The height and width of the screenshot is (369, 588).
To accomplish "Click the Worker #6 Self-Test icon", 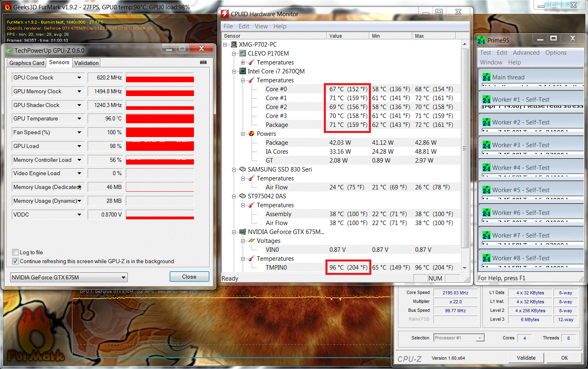I will (487, 213).
